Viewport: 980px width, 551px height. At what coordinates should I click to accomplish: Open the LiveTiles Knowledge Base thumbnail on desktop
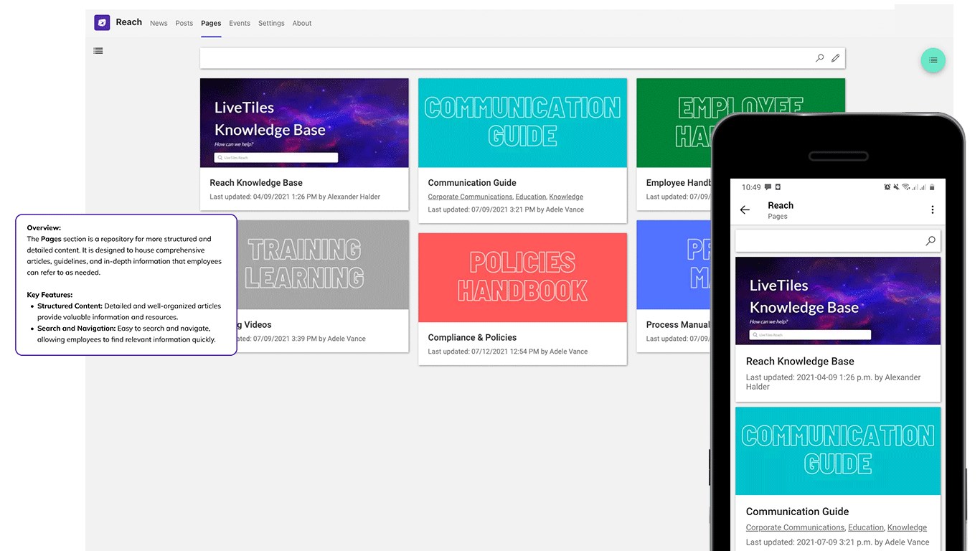[x=304, y=123]
